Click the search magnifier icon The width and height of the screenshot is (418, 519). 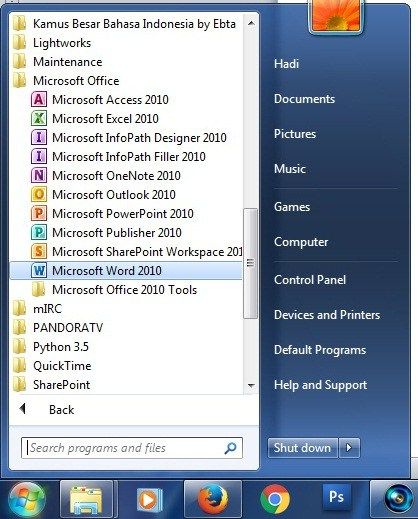click(230, 448)
